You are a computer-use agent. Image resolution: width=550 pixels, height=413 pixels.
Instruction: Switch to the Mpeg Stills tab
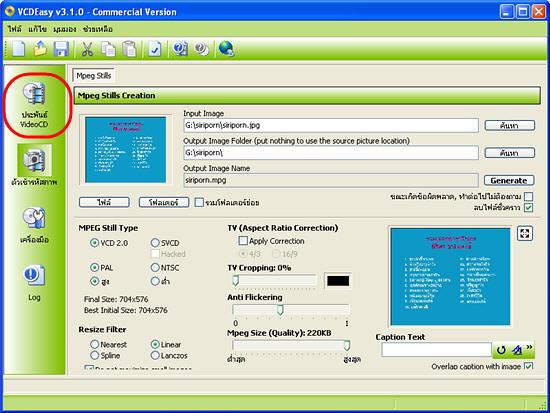93,75
